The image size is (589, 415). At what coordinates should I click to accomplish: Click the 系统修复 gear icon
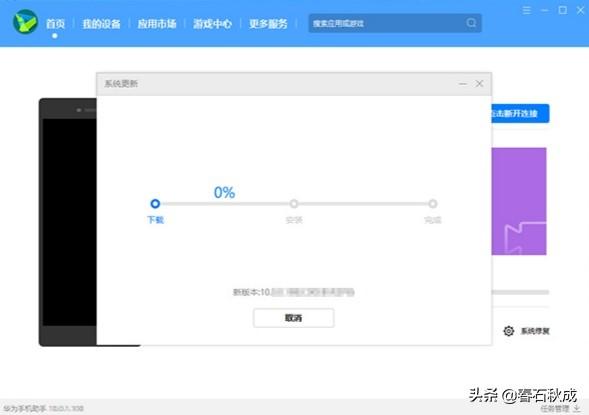click(x=509, y=331)
